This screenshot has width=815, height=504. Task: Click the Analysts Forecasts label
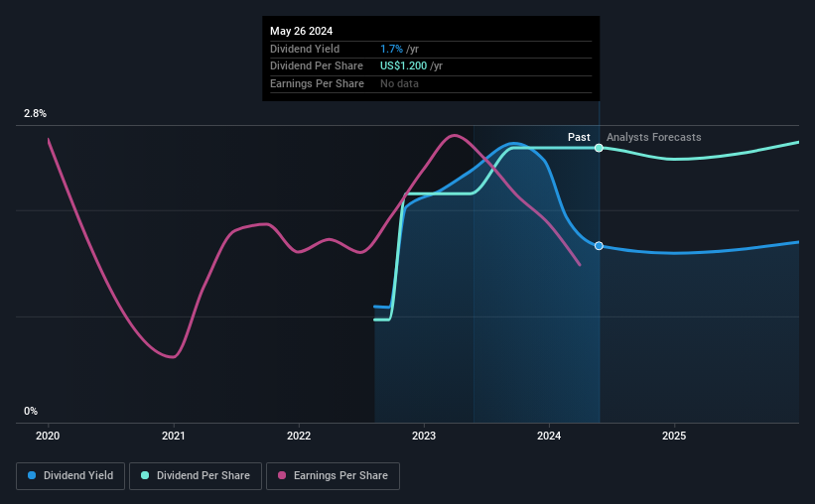pos(654,137)
